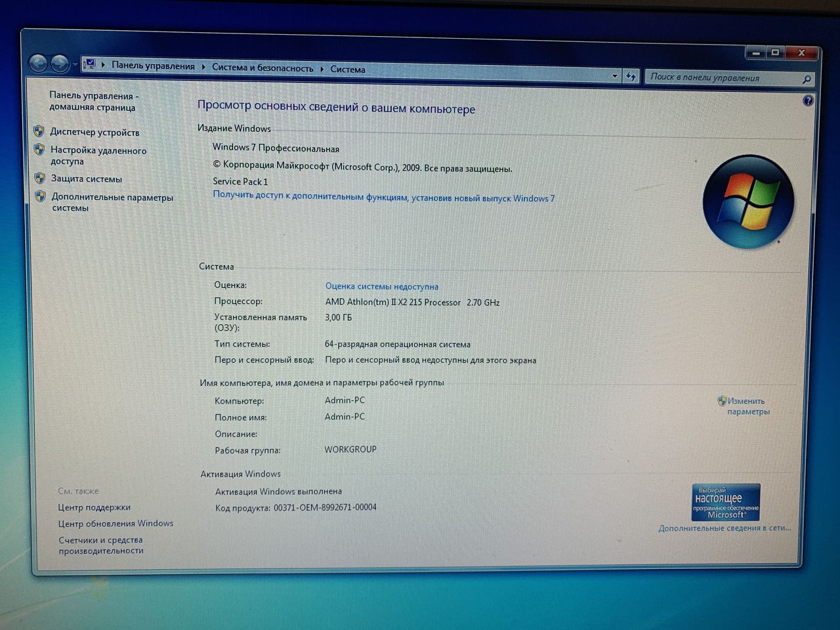Expand arrow after 'Система и безопасность' breadcrumb
The height and width of the screenshot is (630, 840).
click(x=322, y=68)
